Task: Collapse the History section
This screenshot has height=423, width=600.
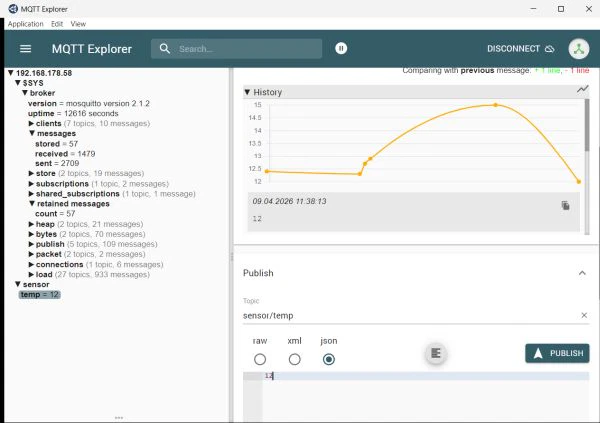Action: coord(249,92)
